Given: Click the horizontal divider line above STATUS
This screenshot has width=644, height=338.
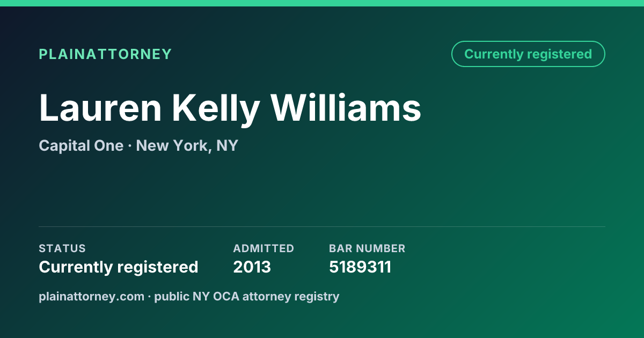Looking at the screenshot, I should click(322, 226).
